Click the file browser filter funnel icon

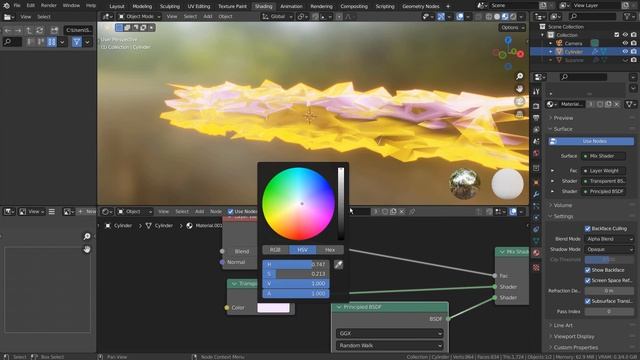pyautogui.click(x=77, y=42)
